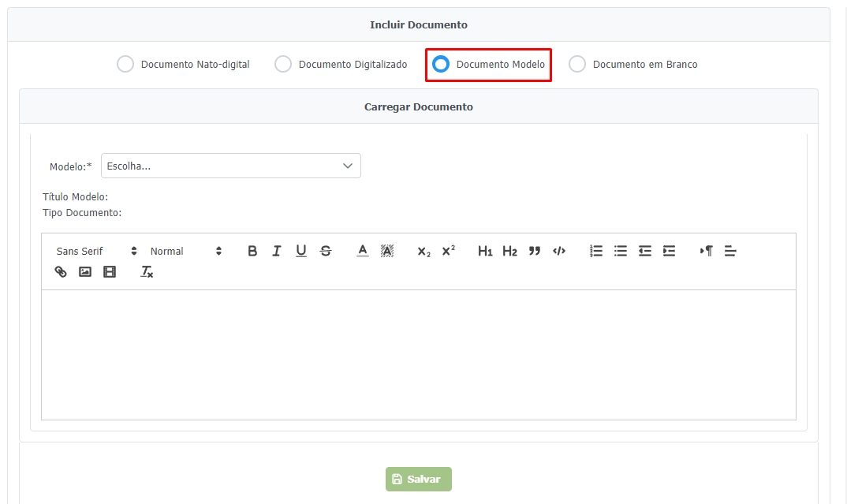The image size is (847, 504).
Task: Clear formatting with the Tx icon
Action: coord(147,271)
